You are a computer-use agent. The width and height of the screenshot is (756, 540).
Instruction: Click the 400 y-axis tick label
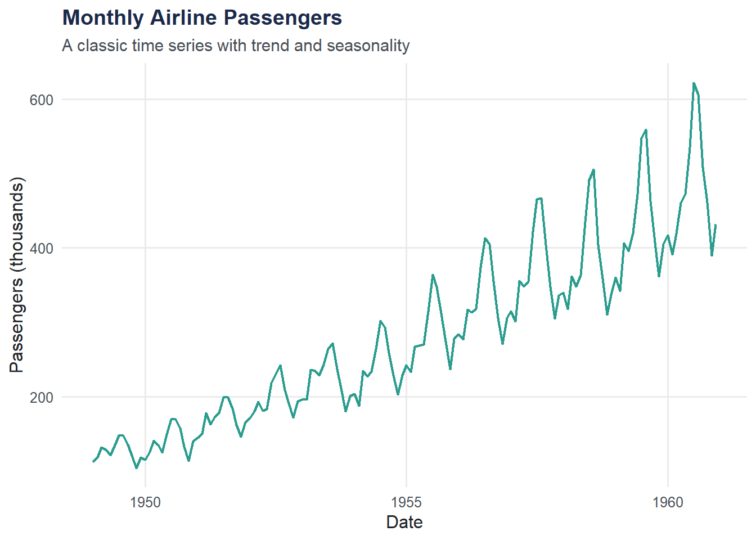[x=42, y=248]
